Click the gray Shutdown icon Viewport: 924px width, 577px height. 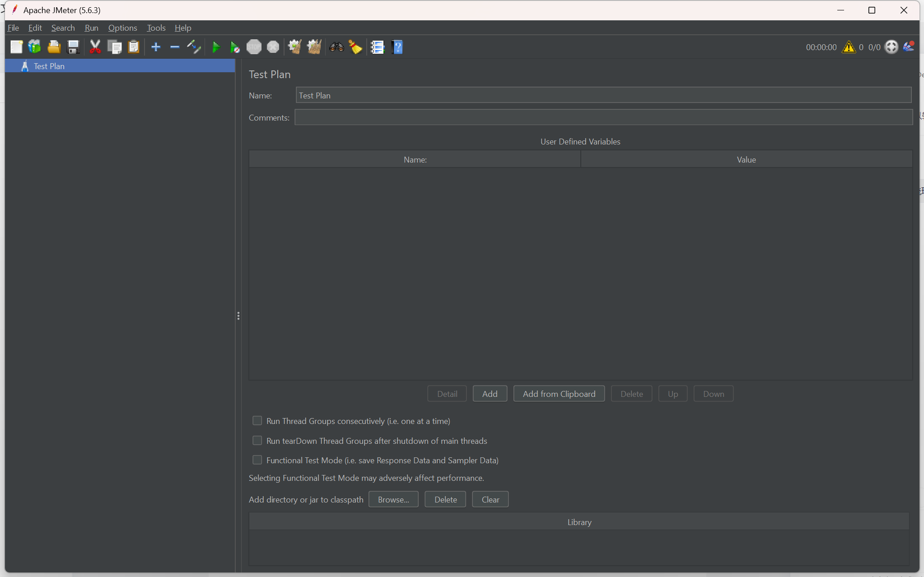click(x=273, y=47)
